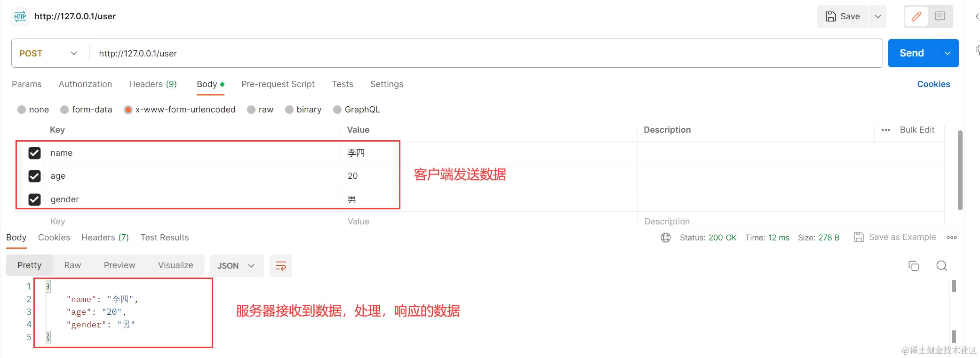Screen dimensions: 980x358
Task: Select the form-data body type
Action: click(x=64, y=110)
